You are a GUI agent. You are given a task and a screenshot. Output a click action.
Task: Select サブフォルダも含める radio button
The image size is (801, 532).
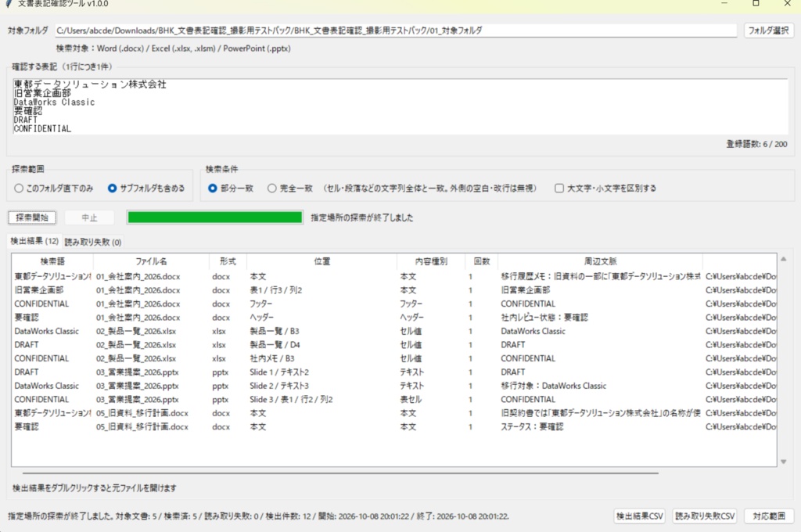pyautogui.click(x=146, y=188)
